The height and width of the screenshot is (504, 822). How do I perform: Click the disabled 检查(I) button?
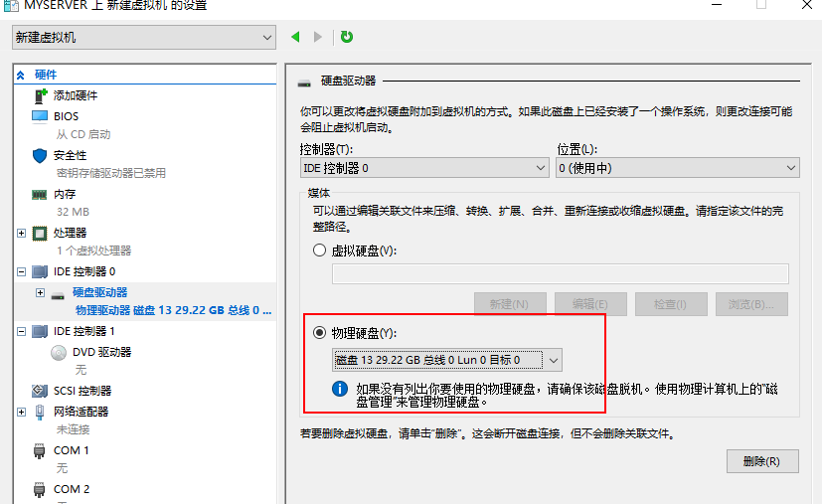(x=671, y=304)
